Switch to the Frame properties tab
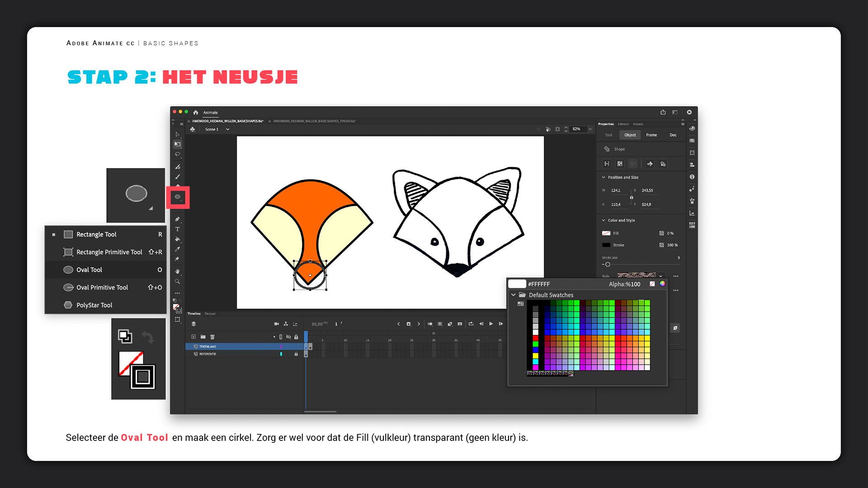Image resolution: width=868 pixels, height=488 pixels. [x=651, y=135]
